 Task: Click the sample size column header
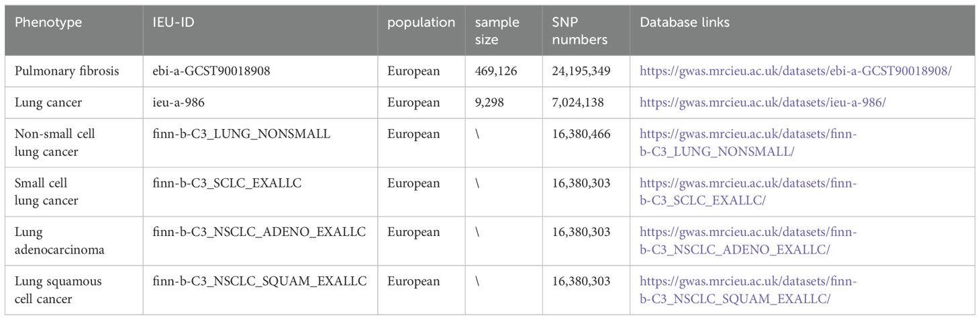(x=497, y=31)
